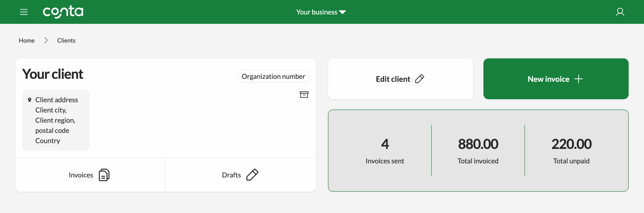
Task: Click the Organization number badge
Action: [273, 76]
